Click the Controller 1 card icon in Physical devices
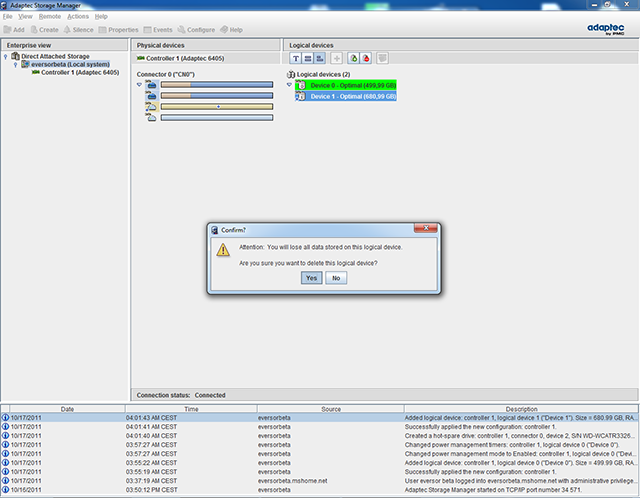640x498 pixels. [140, 58]
